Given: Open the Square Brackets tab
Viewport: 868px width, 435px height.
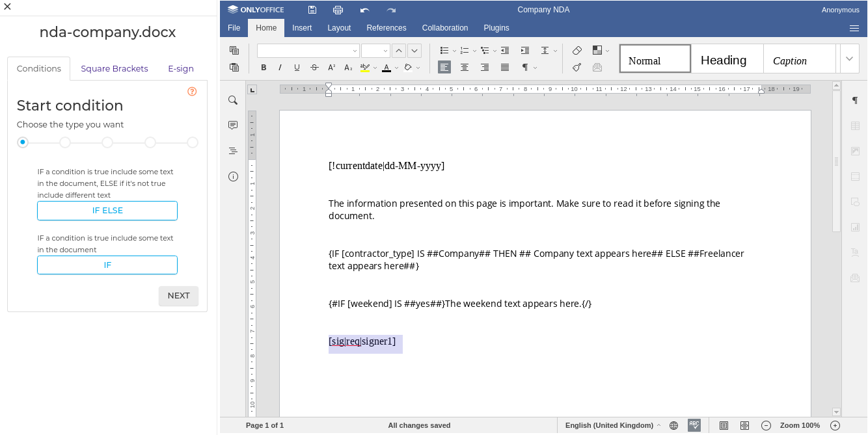Looking at the screenshot, I should click(x=115, y=68).
